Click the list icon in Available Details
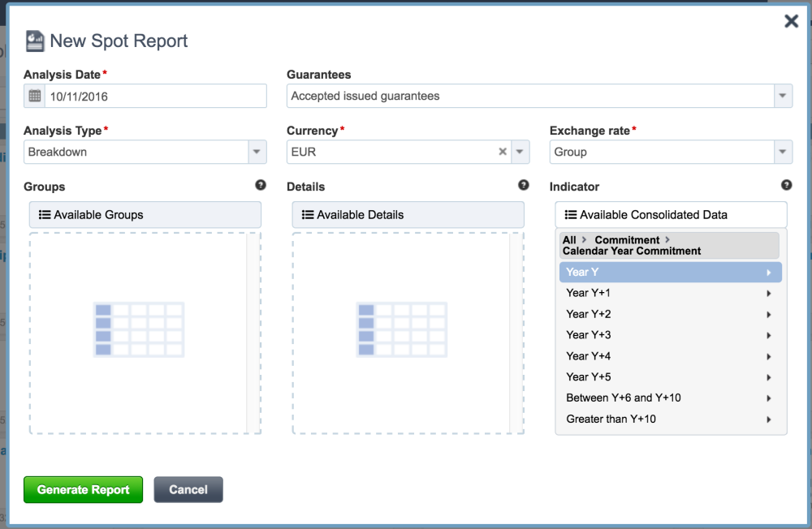The height and width of the screenshot is (529, 812). [308, 215]
